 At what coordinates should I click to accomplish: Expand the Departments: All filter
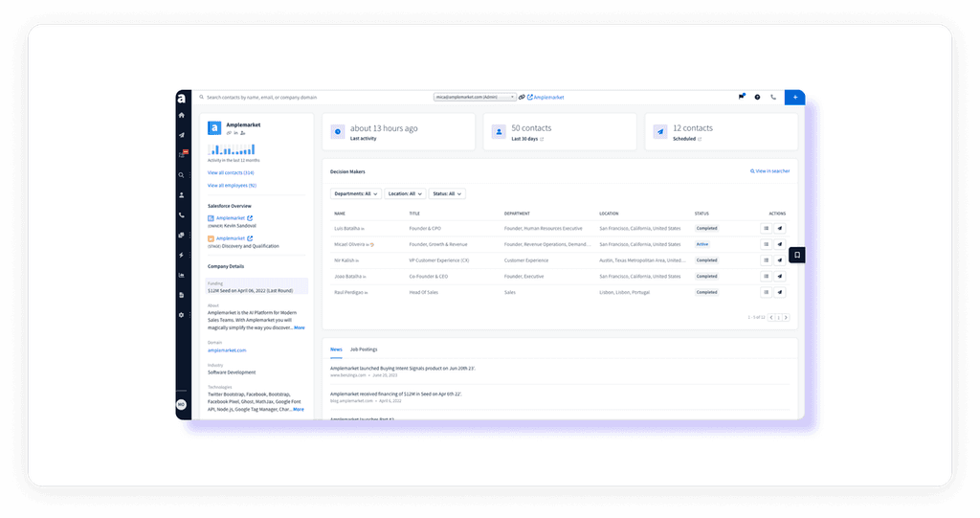pos(356,194)
